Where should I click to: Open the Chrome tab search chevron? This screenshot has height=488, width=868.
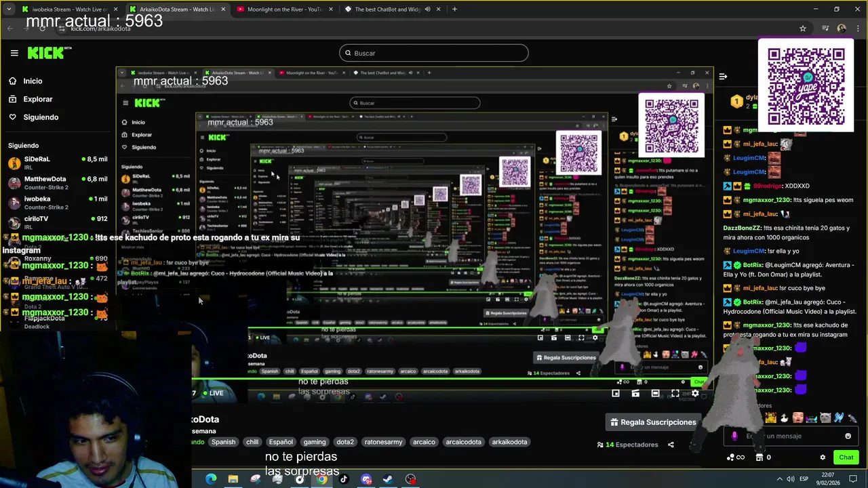(x=9, y=9)
